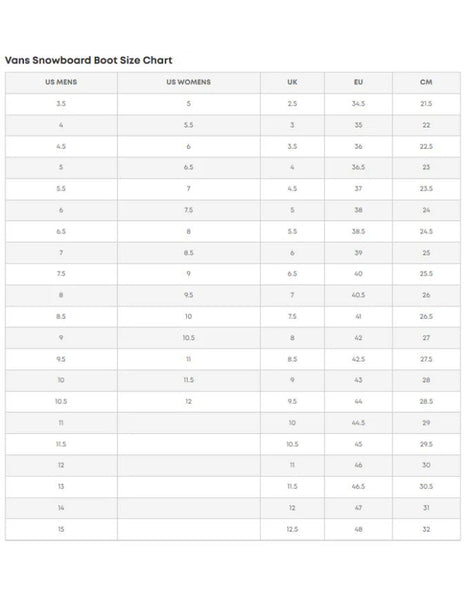Click UK size 12.5 cell
The image size is (469, 600).
click(292, 529)
